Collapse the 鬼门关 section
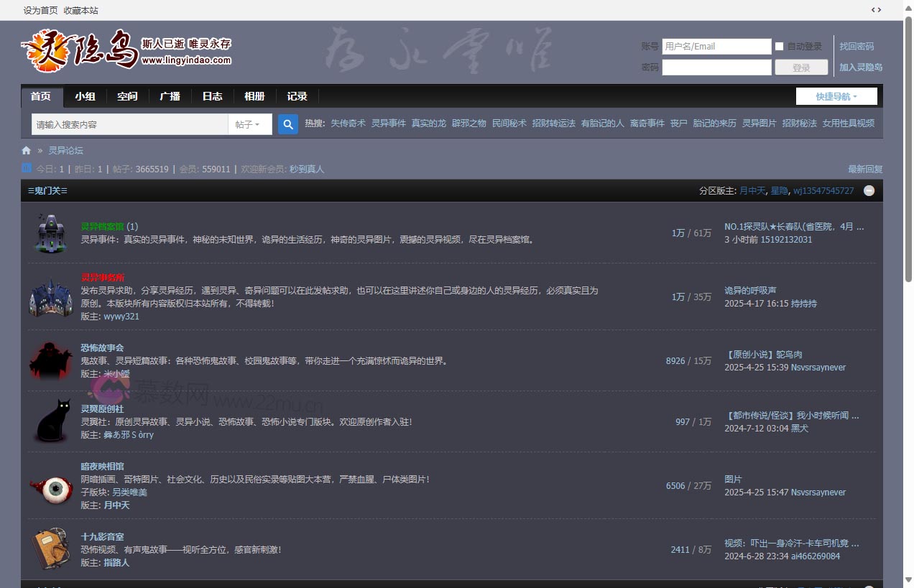This screenshot has width=914, height=588. [x=869, y=191]
